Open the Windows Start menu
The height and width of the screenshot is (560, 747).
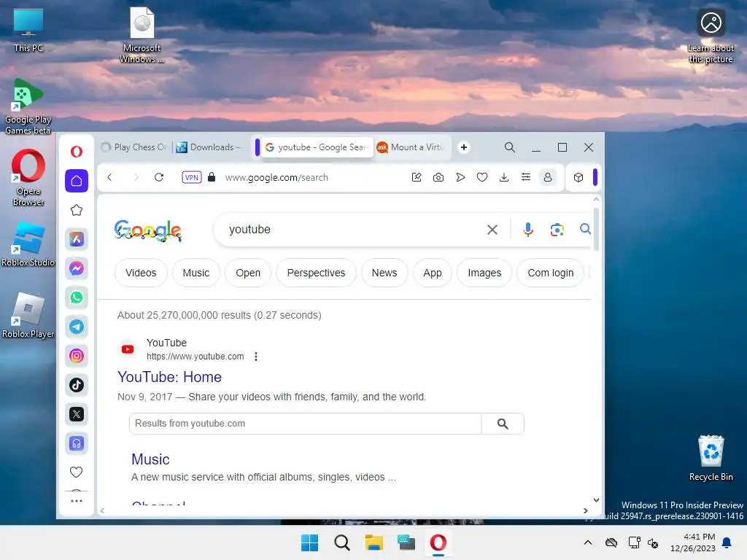click(309, 542)
